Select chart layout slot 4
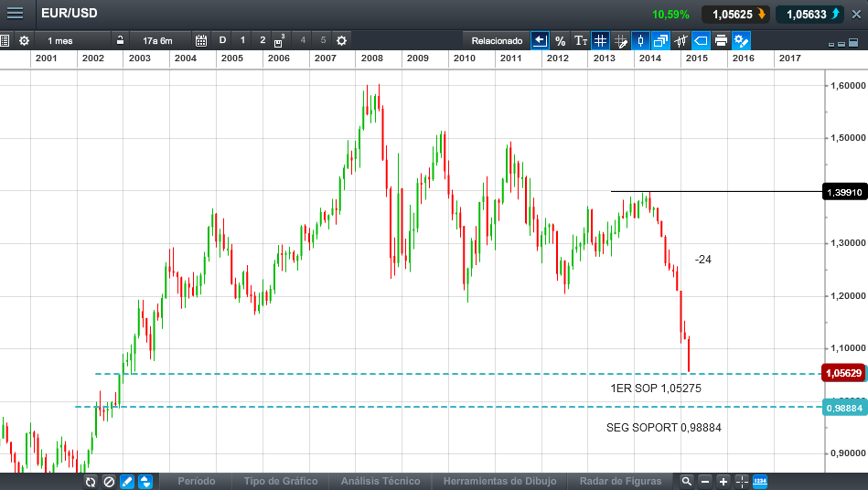Image resolution: width=868 pixels, height=490 pixels. (x=303, y=40)
